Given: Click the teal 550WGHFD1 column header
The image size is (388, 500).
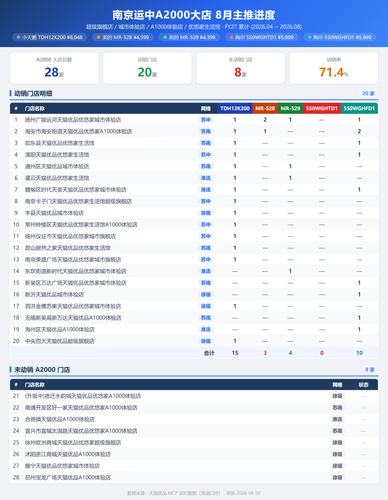Looking at the screenshot, I should (359, 108).
